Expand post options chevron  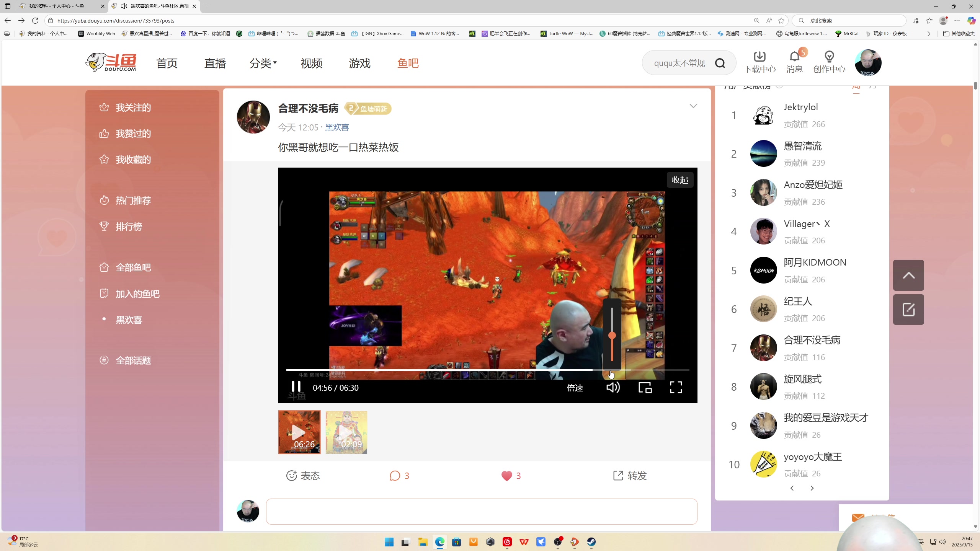coord(693,106)
